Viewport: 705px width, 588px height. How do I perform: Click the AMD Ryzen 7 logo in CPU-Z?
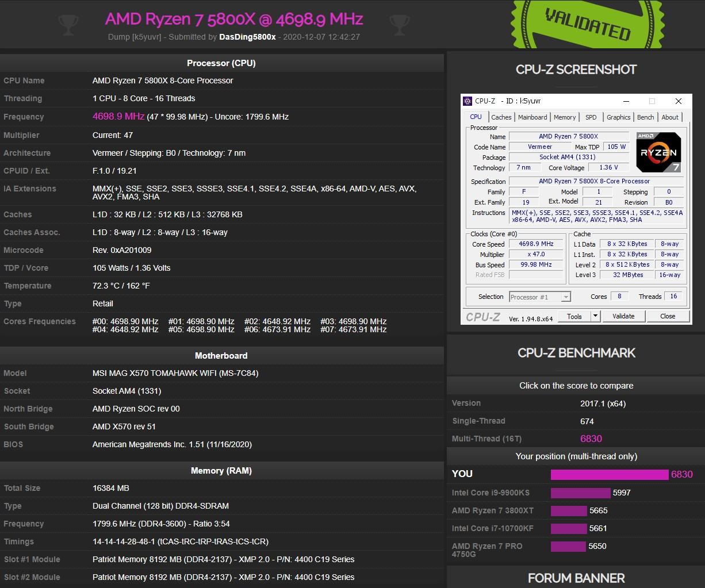(659, 152)
